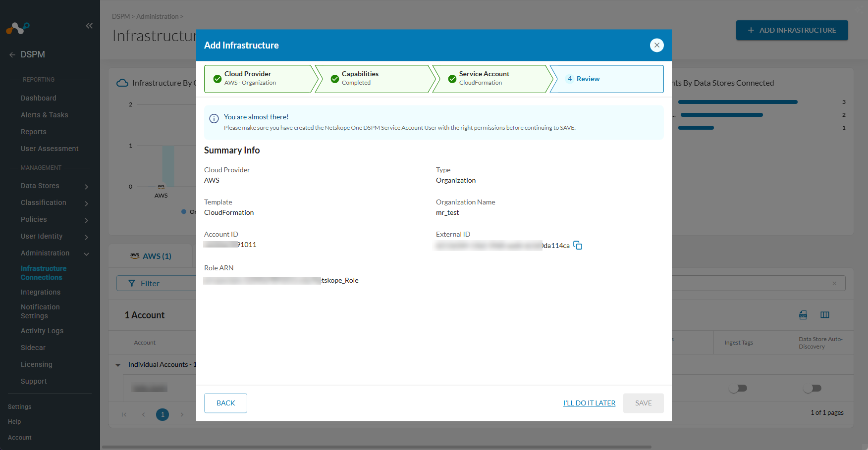The width and height of the screenshot is (868, 450).
Task: Open the Integrations page
Action: coord(41,292)
